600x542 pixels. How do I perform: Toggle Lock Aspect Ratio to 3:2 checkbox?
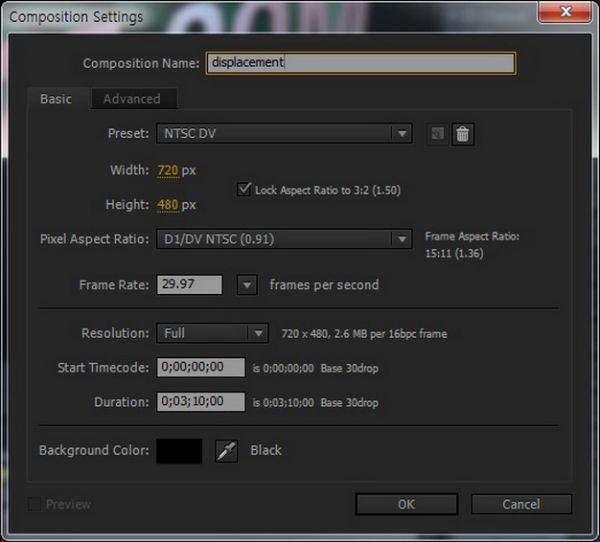coord(244,189)
